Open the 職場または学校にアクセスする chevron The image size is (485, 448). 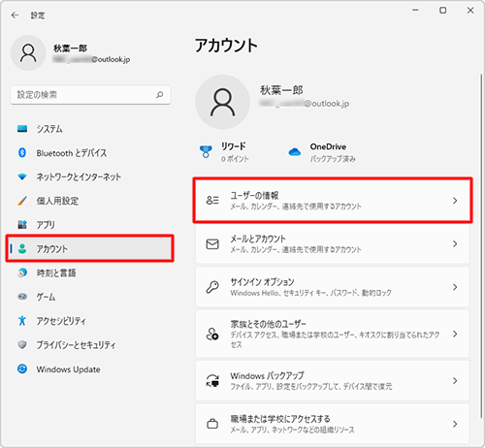point(455,424)
